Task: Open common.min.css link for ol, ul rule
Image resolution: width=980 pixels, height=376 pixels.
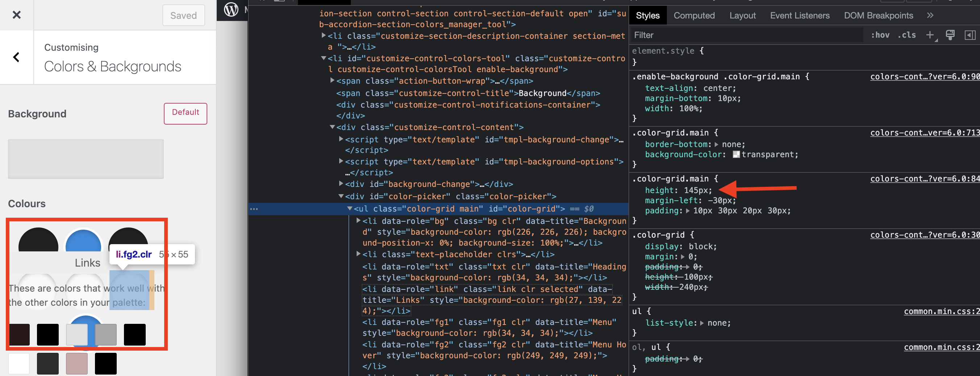Action: pyautogui.click(x=942, y=347)
